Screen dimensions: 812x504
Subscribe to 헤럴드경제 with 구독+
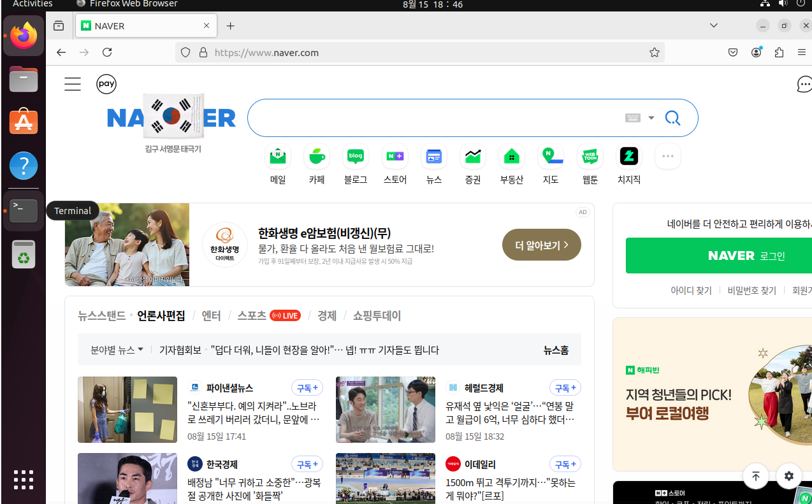565,387
